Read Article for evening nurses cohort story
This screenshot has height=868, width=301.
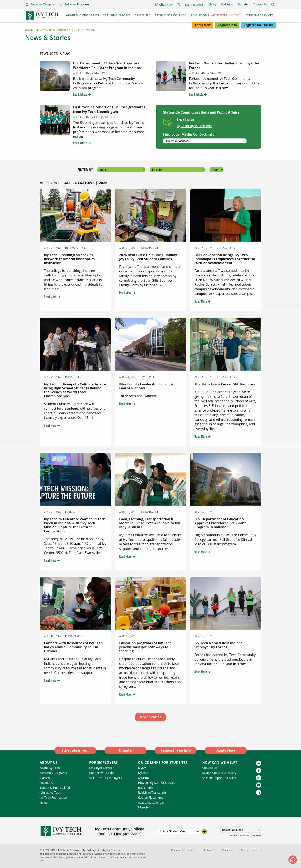82,143
